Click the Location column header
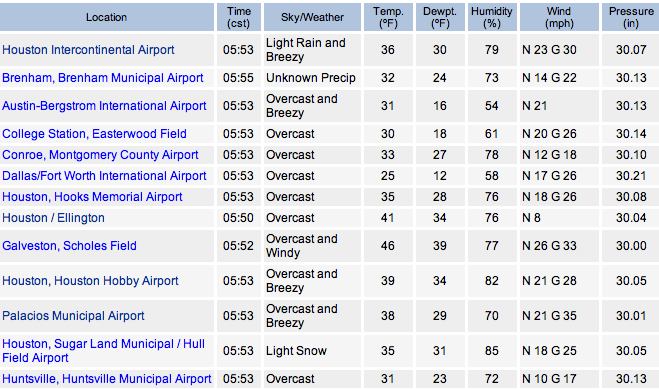Image resolution: width=659 pixels, height=389 pixels. (x=106, y=17)
